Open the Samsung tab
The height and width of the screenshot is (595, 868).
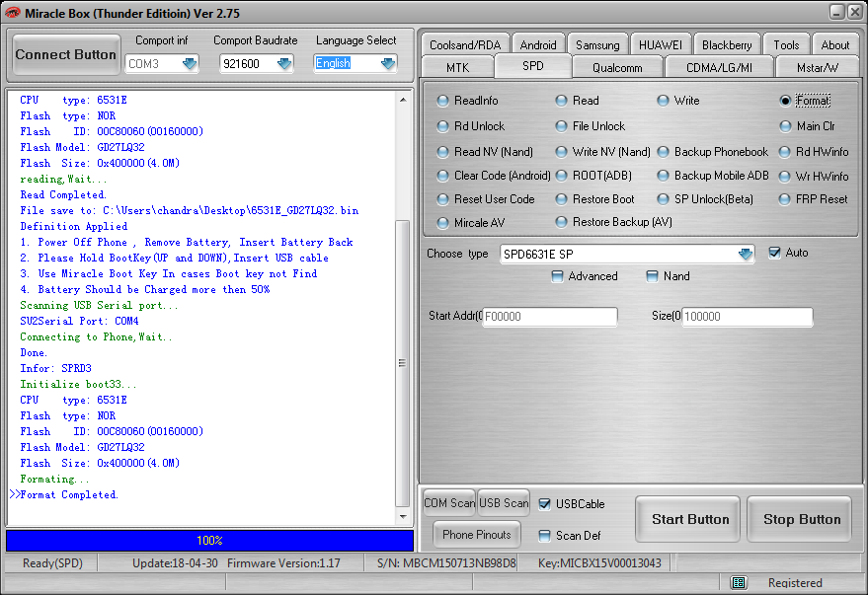point(597,44)
